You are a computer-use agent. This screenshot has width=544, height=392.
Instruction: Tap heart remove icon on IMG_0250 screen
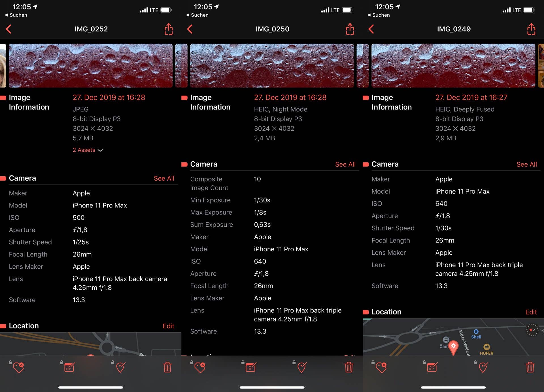200,367
